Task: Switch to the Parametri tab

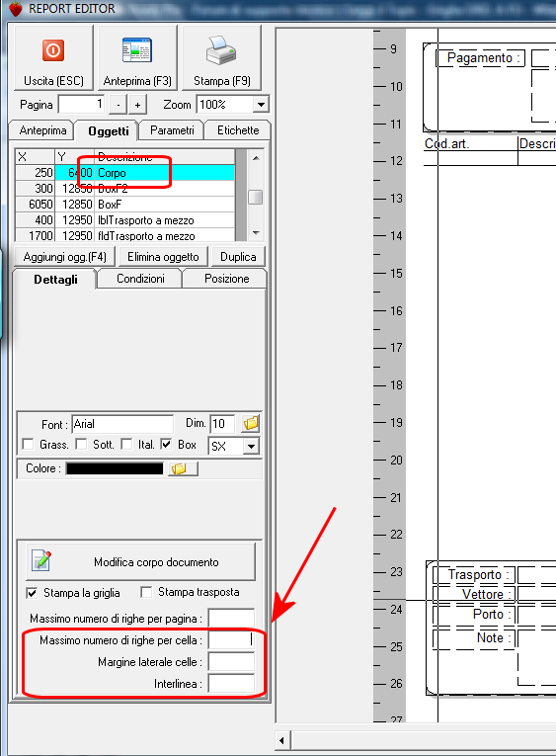Action: pyautogui.click(x=172, y=130)
